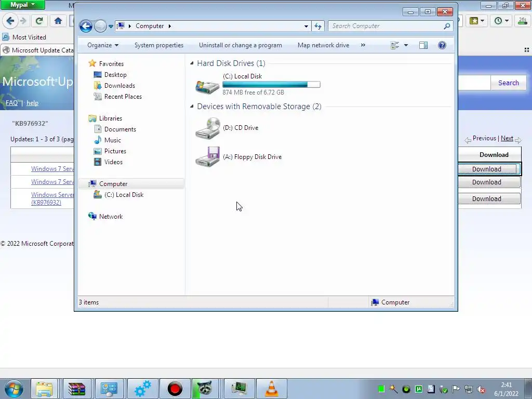Click the Mypal browser menu button
The width and height of the screenshot is (532, 399).
point(22,5)
